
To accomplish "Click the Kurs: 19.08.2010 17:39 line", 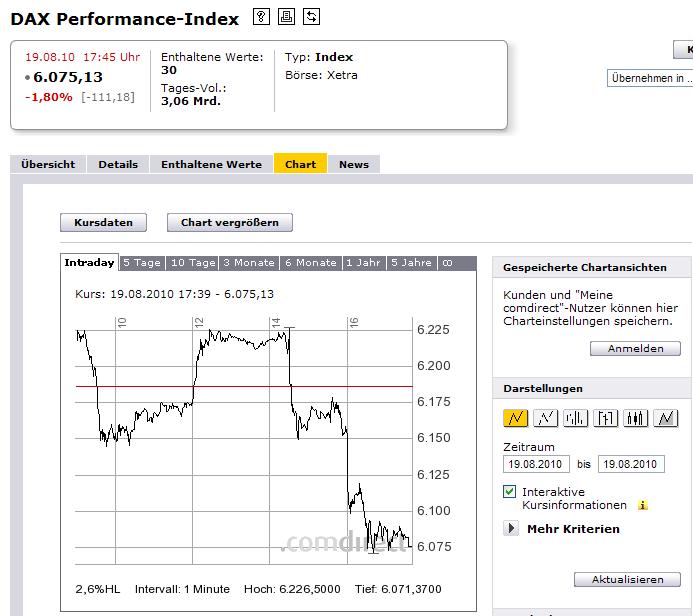I will click(x=175, y=294).
